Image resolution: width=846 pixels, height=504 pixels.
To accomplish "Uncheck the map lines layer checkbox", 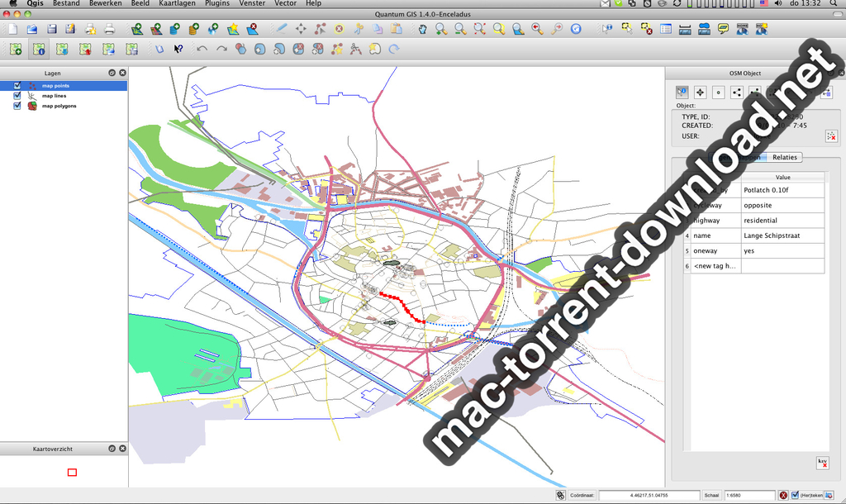I will 17,96.
